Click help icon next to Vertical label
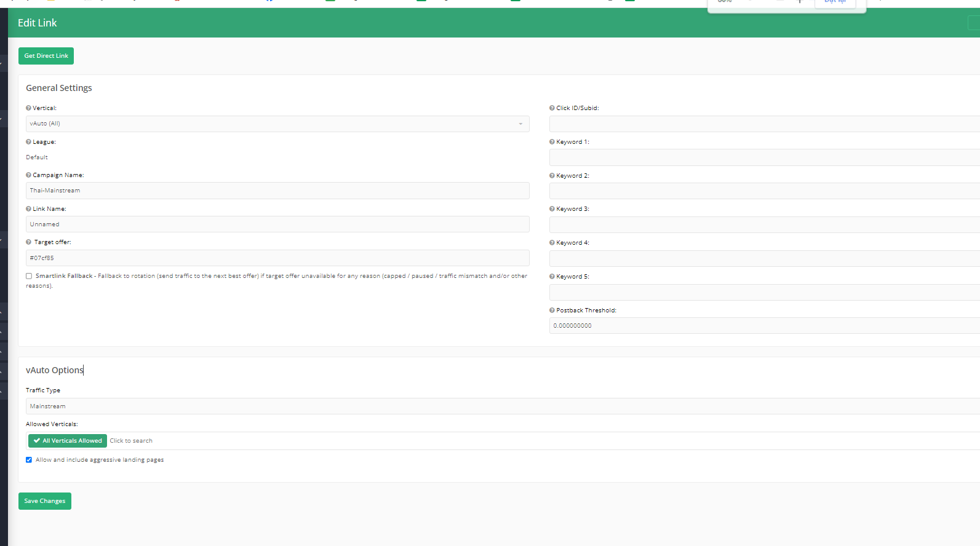Image resolution: width=980 pixels, height=546 pixels. [28, 108]
